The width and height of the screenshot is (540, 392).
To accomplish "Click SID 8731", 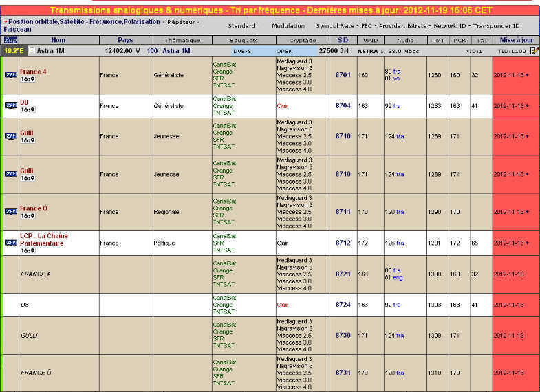I will [343, 373].
